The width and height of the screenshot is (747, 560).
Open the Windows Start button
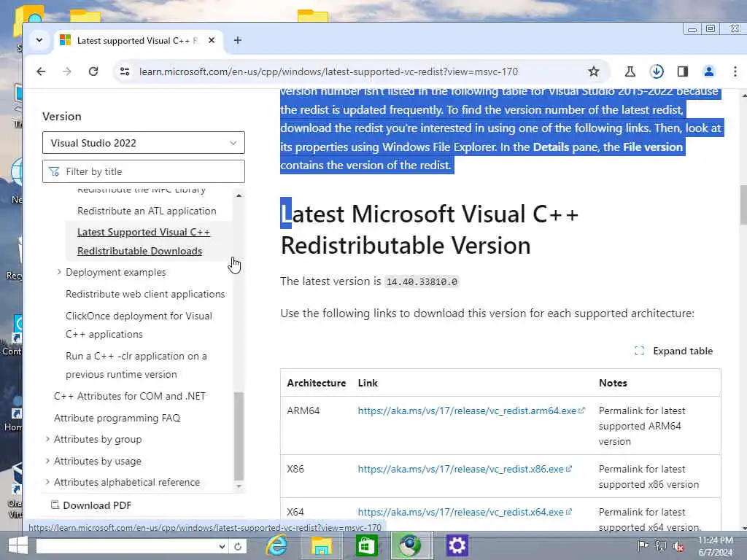pos(18,545)
